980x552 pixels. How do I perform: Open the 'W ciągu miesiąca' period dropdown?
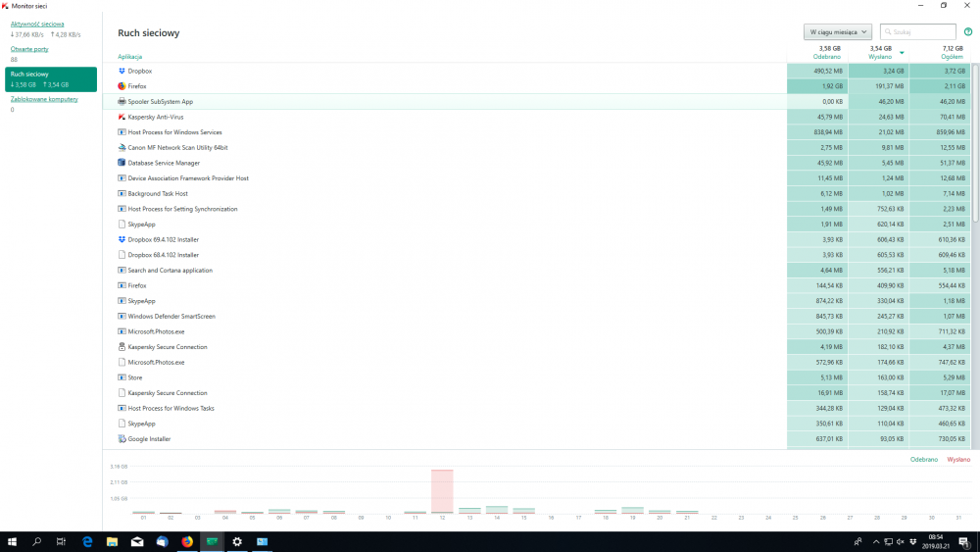837,32
